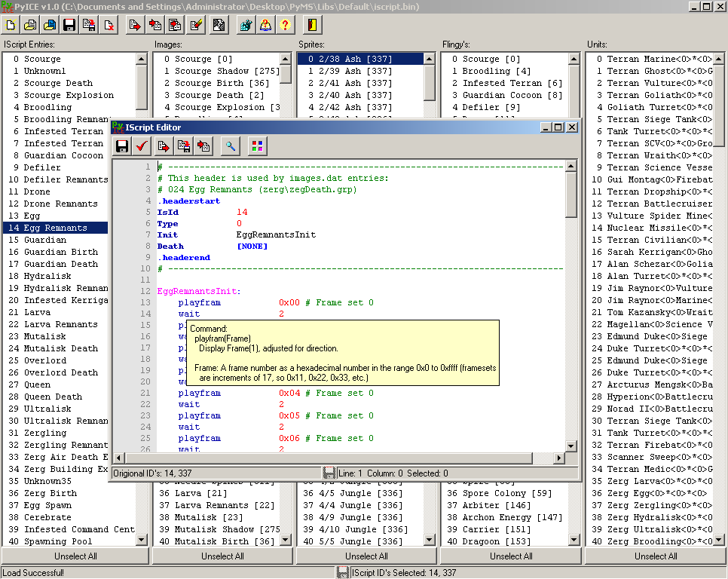Select '38 Mutalisk [23]' in Images

pos(217,518)
